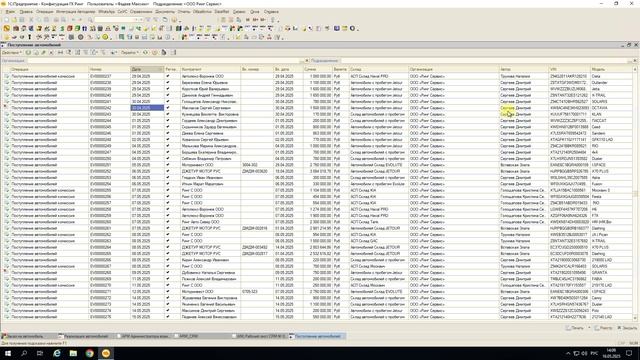This screenshot has height=360, width=640.
Task: Open the Сервис menu
Action: click(239, 12)
